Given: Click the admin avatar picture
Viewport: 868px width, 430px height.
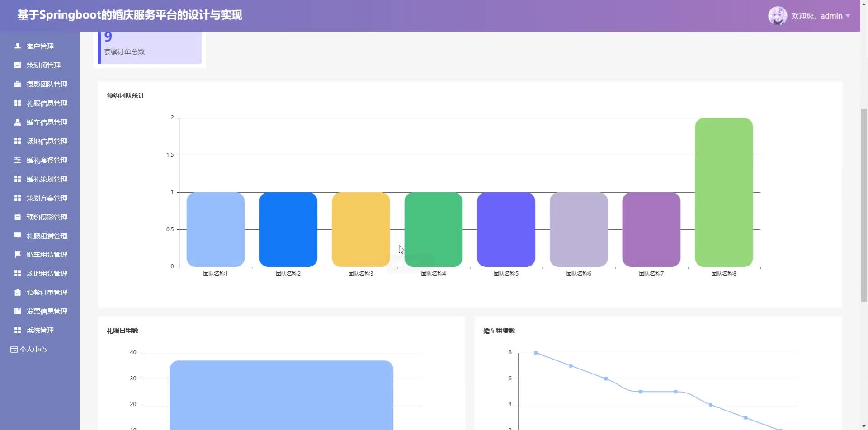Looking at the screenshot, I should 777,16.
